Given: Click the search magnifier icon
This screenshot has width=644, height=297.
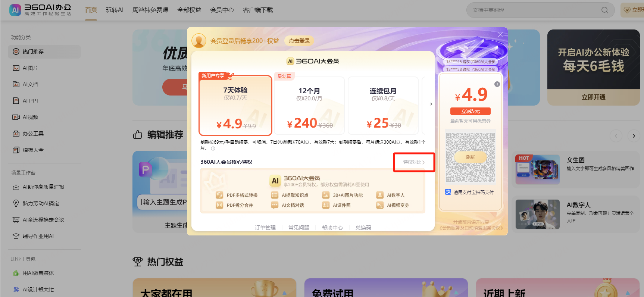Looking at the screenshot, I should (604, 10).
